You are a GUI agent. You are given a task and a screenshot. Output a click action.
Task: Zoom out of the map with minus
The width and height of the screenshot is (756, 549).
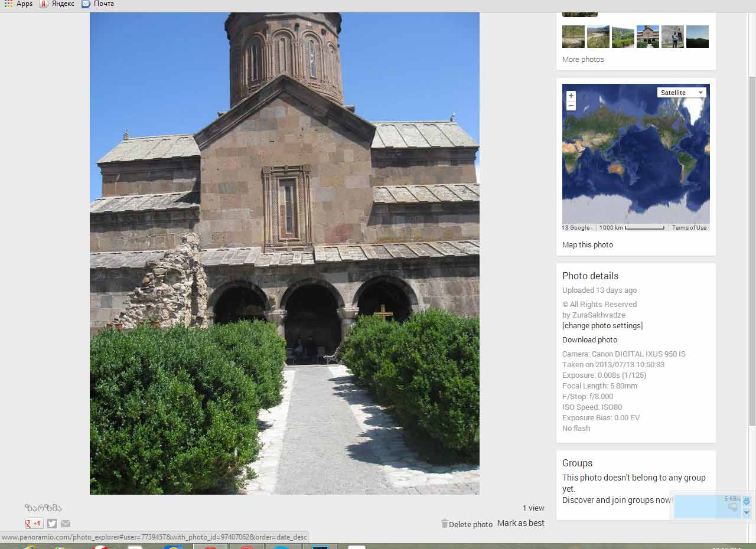click(571, 106)
